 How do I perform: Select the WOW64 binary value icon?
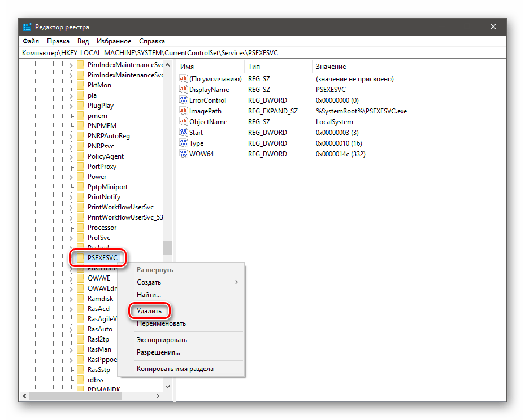coord(183,154)
